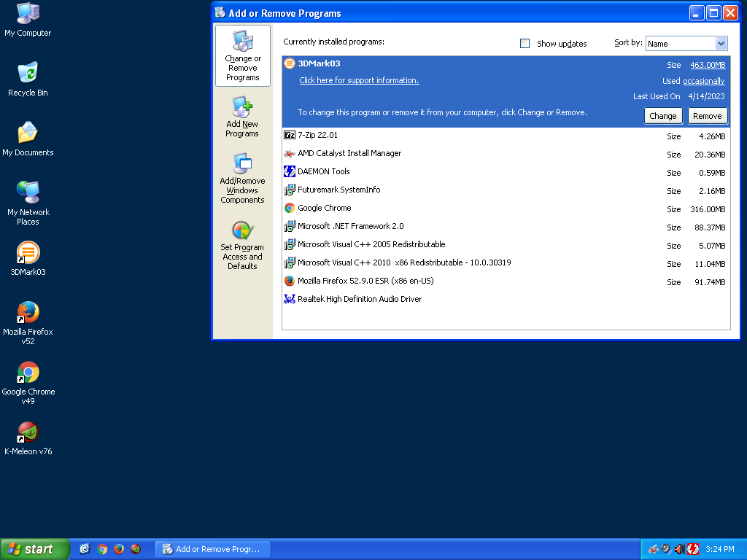
Task: Open Add/Remove Windows Components
Action: 242,179
